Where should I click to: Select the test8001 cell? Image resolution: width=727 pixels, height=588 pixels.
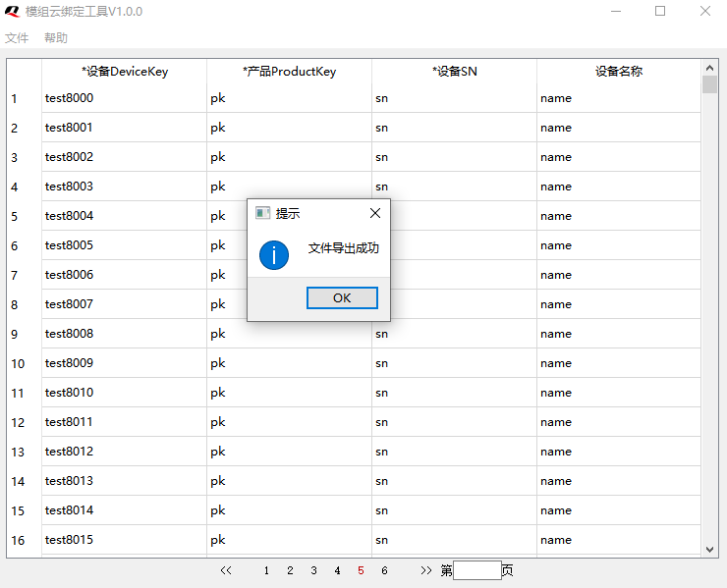[x=124, y=128]
